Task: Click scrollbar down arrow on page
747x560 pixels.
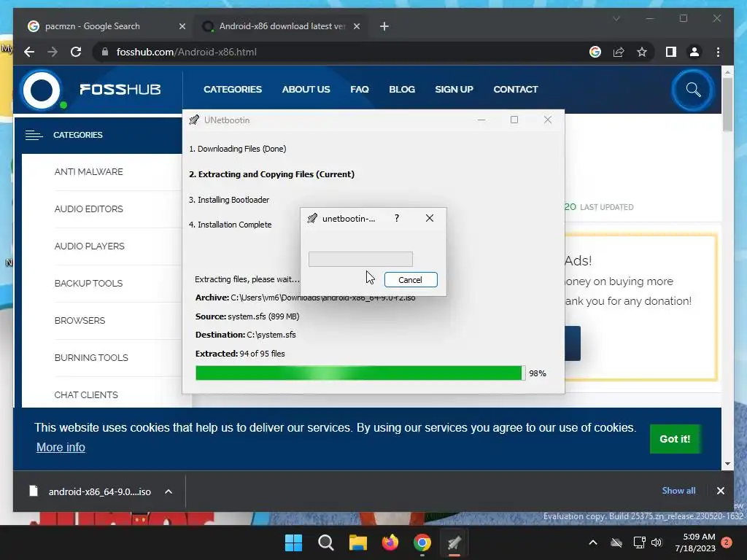Action: coord(727,463)
